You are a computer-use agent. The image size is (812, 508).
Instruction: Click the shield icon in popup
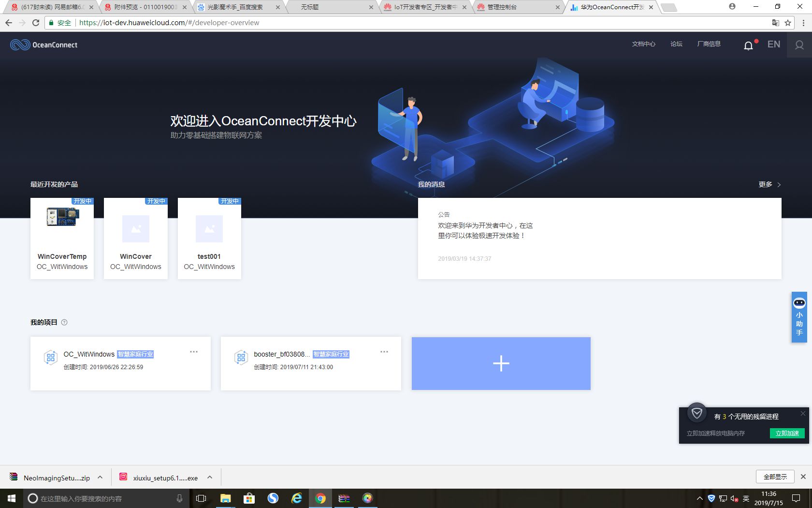[x=696, y=413]
